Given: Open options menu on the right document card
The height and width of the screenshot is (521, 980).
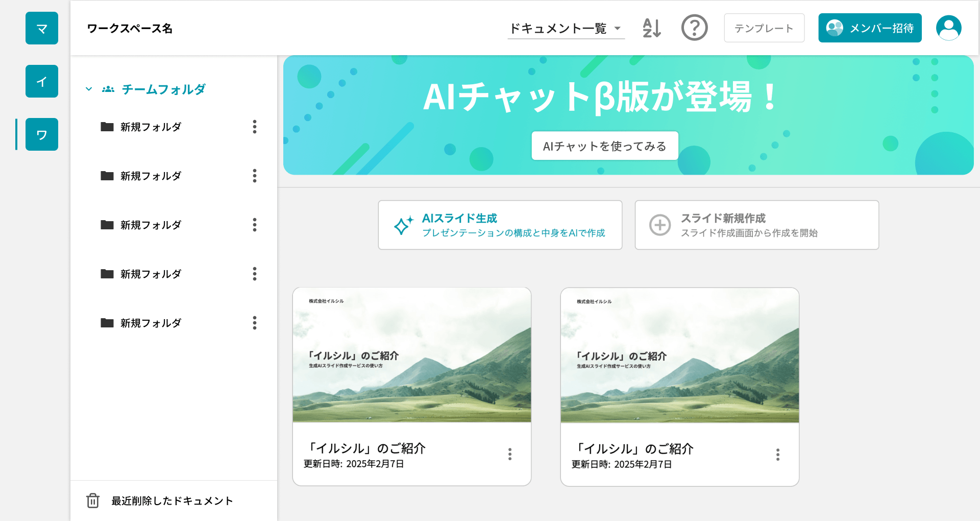Looking at the screenshot, I should (x=778, y=454).
